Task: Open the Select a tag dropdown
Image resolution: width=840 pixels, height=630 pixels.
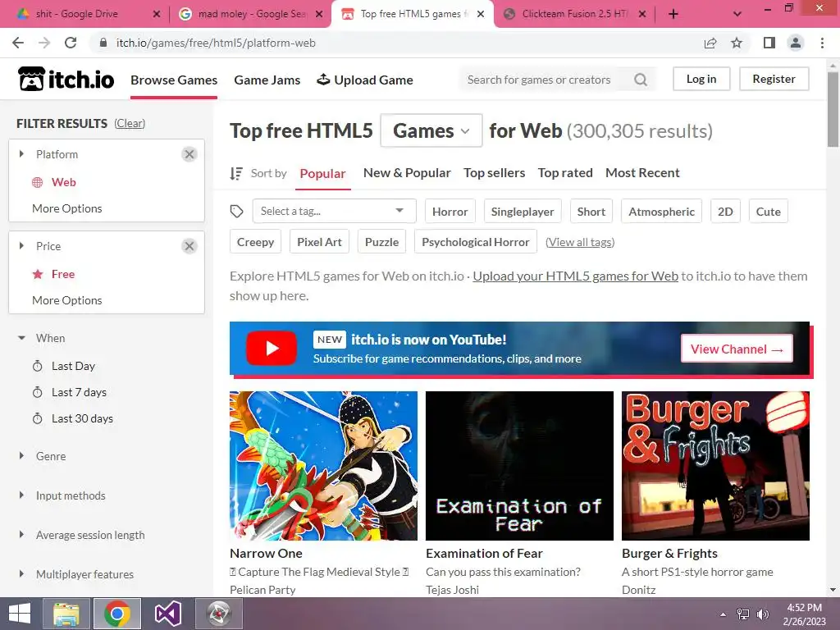Action: tap(335, 211)
